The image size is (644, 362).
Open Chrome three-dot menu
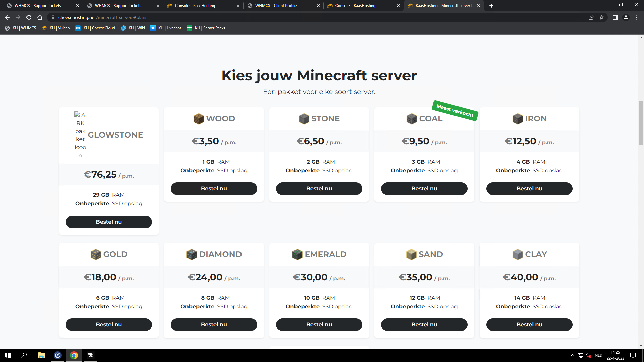[x=637, y=17]
